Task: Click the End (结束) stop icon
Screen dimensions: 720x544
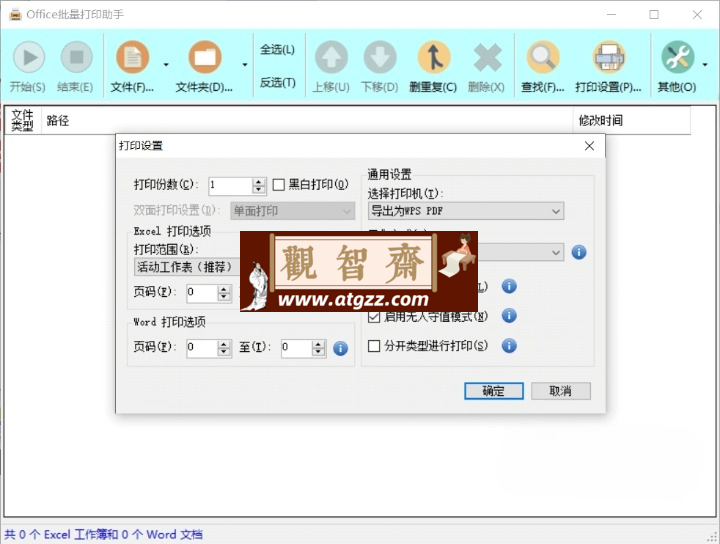Action: click(x=76, y=57)
